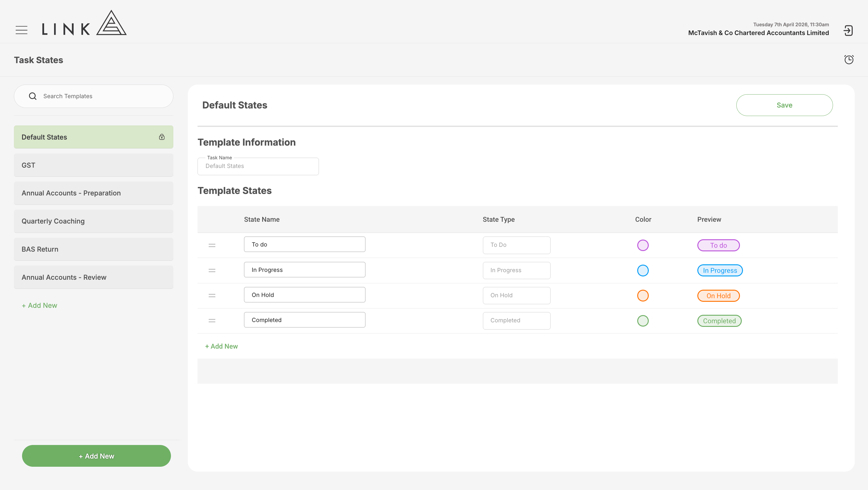Click Add New link below states table
Image resolution: width=868 pixels, height=490 pixels.
pos(221,346)
